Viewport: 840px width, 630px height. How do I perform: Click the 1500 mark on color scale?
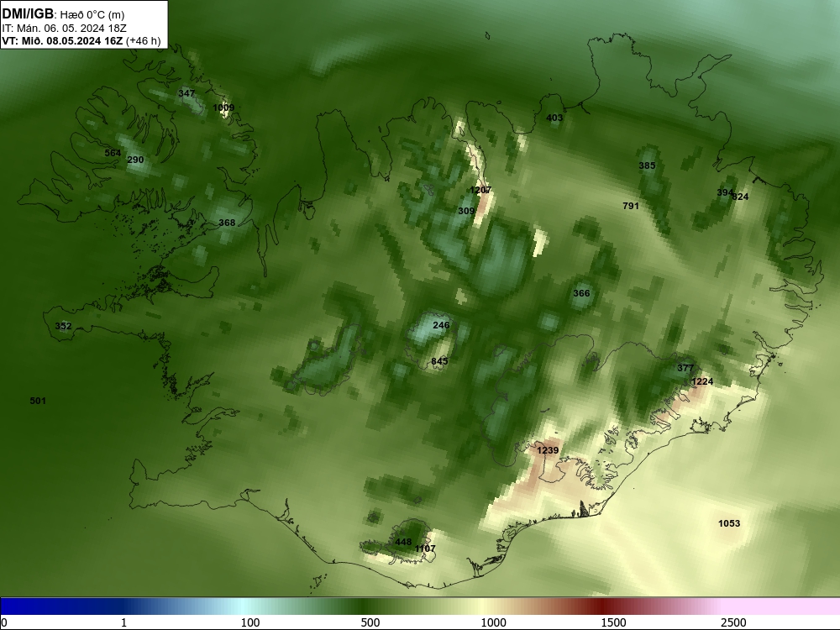[x=613, y=622]
